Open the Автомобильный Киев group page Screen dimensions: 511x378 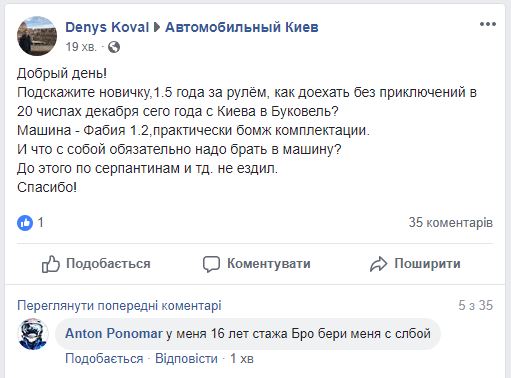(x=242, y=27)
